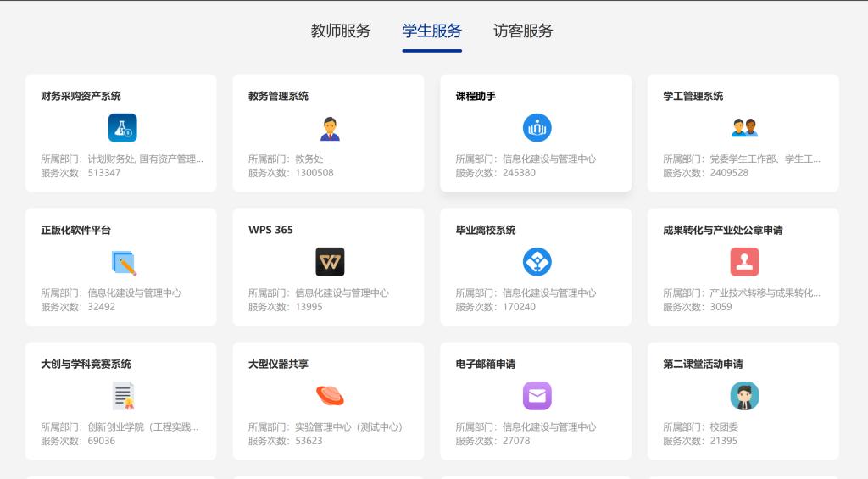This screenshot has width=868, height=479.
Task: Open the 正版化软件平台 pencil icon
Action: coord(123,262)
